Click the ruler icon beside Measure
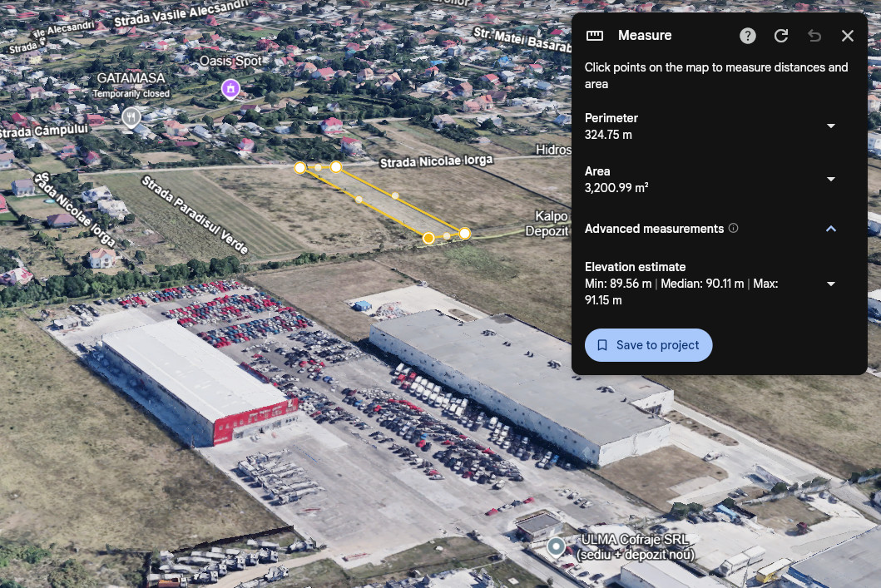This screenshot has height=588, width=881. [x=595, y=36]
